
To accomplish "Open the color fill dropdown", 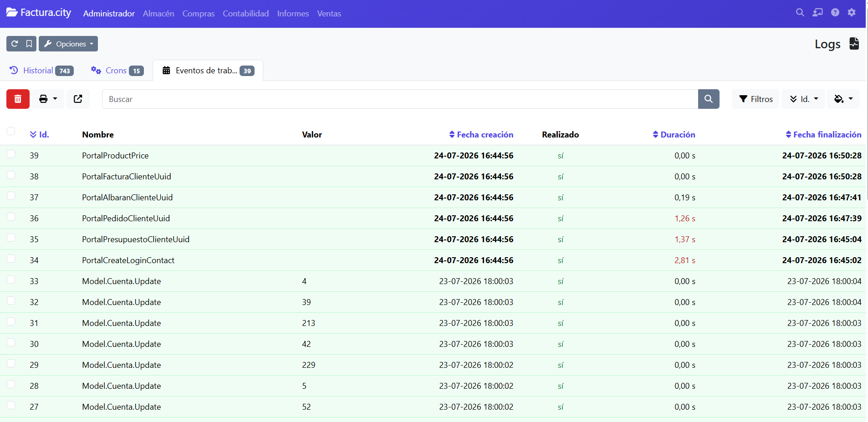I will click(x=843, y=99).
